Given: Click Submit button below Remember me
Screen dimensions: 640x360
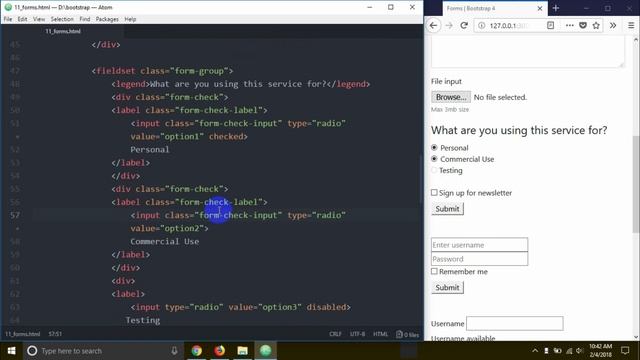Looking at the screenshot, I should [447, 287].
